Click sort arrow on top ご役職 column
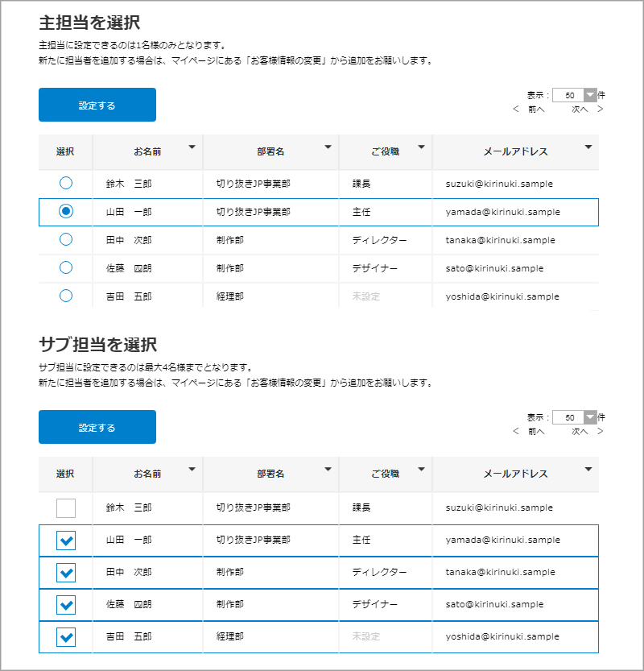 pos(421,147)
